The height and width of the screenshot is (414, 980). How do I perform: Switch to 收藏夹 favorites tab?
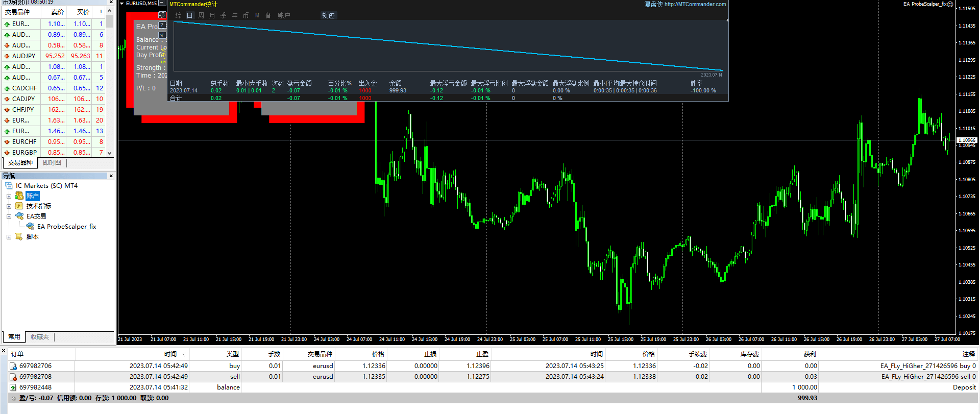[x=40, y=337]
